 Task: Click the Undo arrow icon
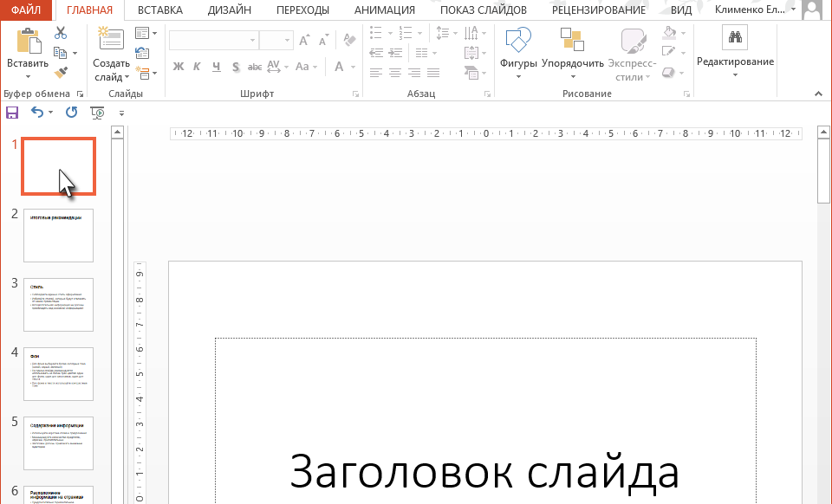pos(37,112)
